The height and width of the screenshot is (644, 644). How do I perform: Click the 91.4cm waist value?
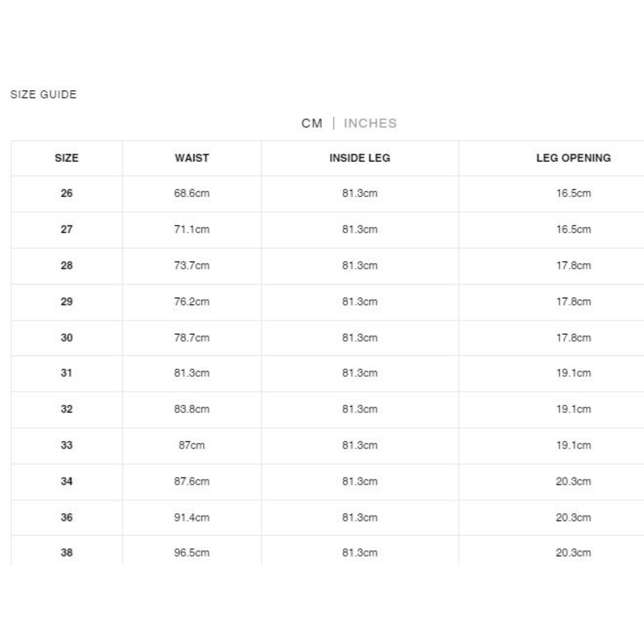pos(192,518)
